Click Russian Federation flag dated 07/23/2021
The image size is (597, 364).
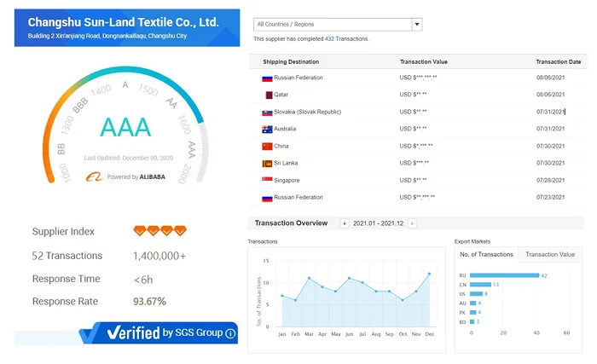(x=267, y=199)
